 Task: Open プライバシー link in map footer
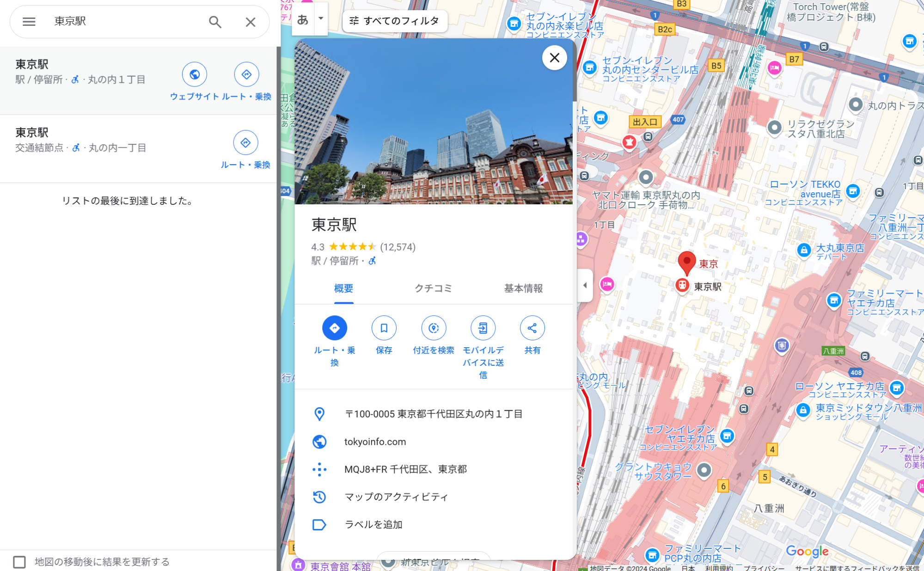click(x=764, y=568)
